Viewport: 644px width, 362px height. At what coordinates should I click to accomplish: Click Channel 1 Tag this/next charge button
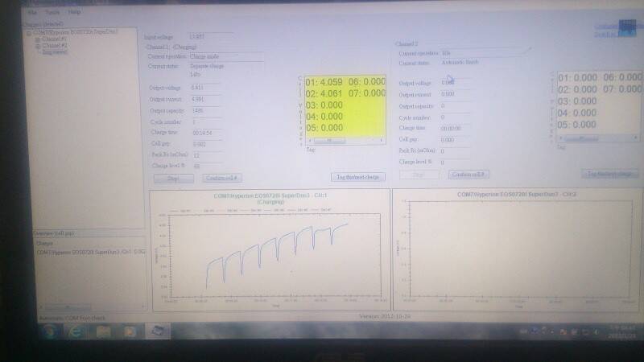pyautogui.click(x=357, y=177)
